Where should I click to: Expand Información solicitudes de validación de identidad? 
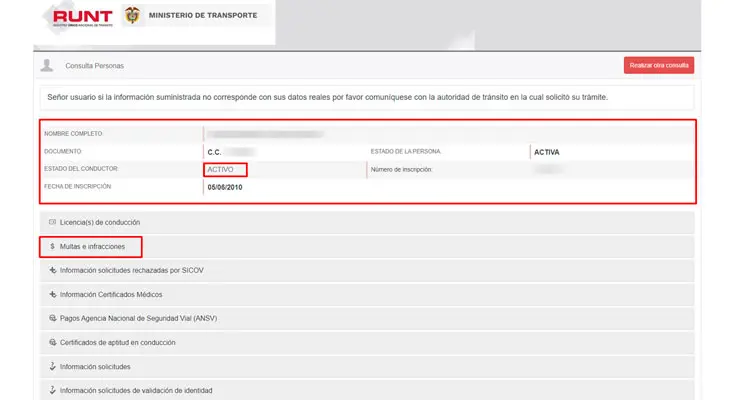tap(367, 390)
